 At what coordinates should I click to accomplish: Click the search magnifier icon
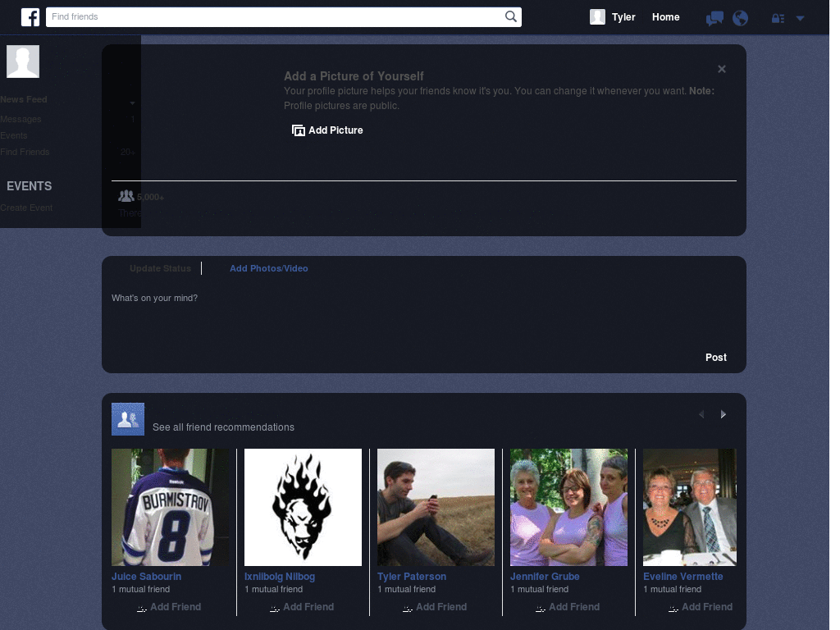(510, 16)
